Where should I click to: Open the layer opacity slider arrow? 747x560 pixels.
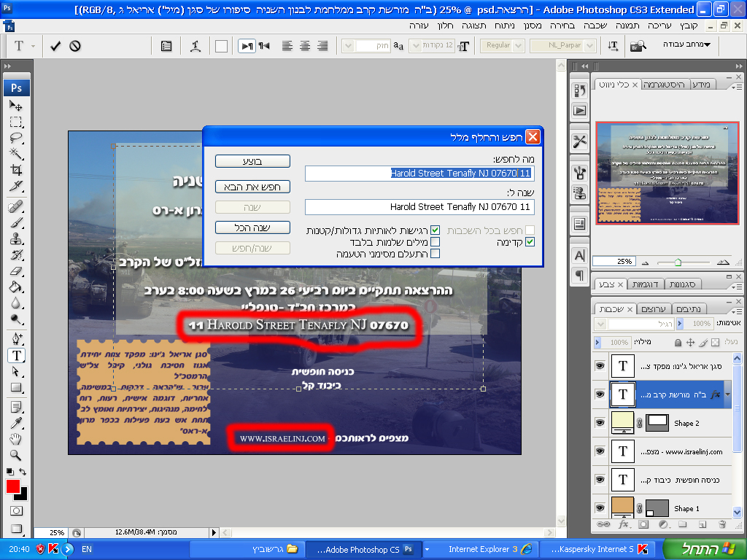point(680,324)
